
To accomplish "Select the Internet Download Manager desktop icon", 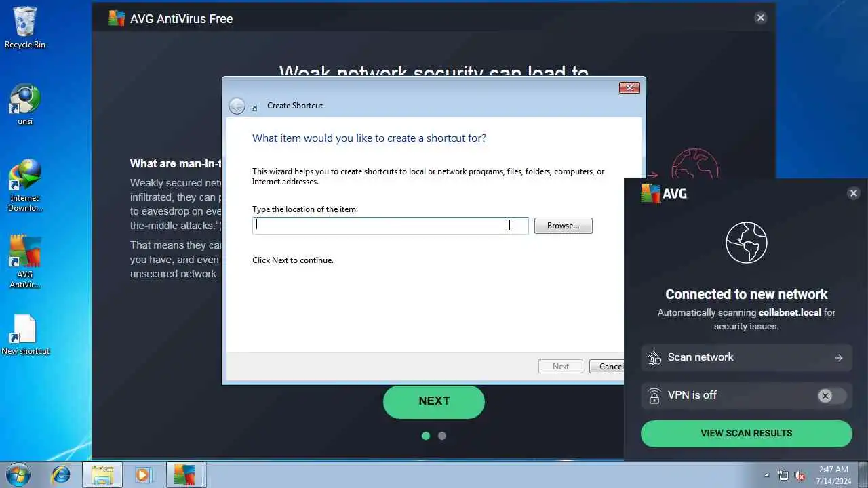I will point(25,186).
